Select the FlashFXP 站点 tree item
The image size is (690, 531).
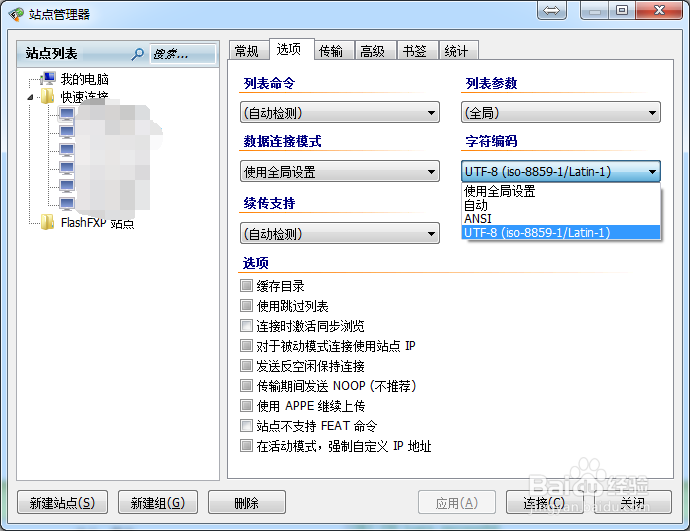point(97,223)
